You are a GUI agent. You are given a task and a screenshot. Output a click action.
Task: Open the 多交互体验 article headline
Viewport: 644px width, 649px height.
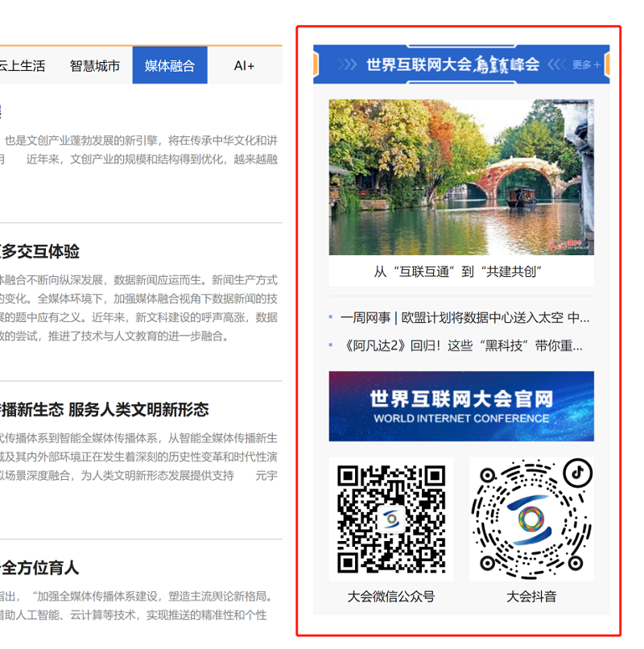point(39,252)
